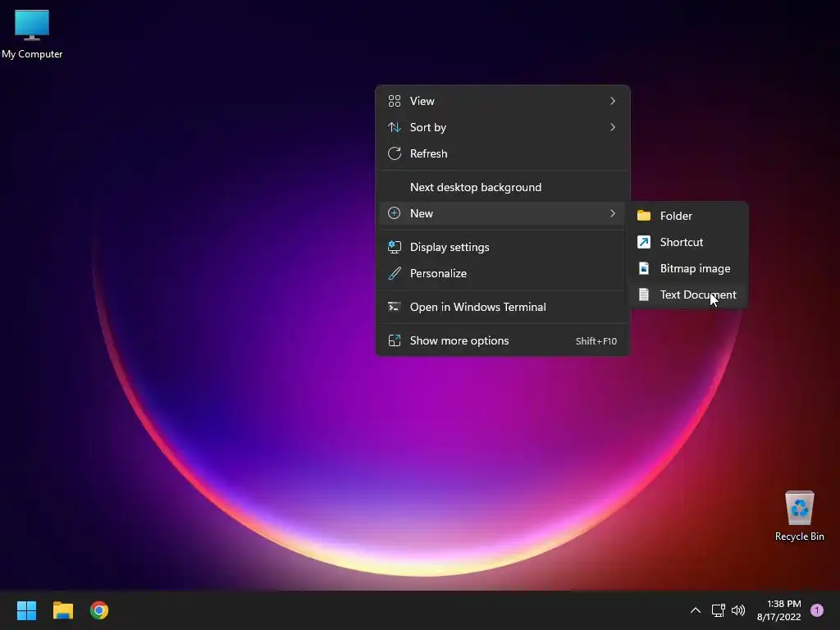
Task: Click the chevron beside View
Action: 613,101
